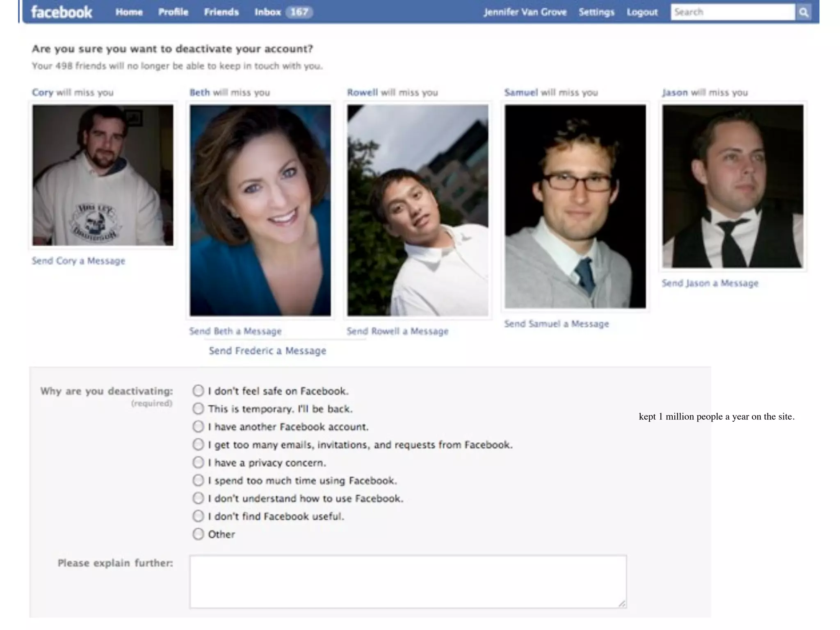Click into the Search field
This screenshot has height=630, width=840.
732,12
